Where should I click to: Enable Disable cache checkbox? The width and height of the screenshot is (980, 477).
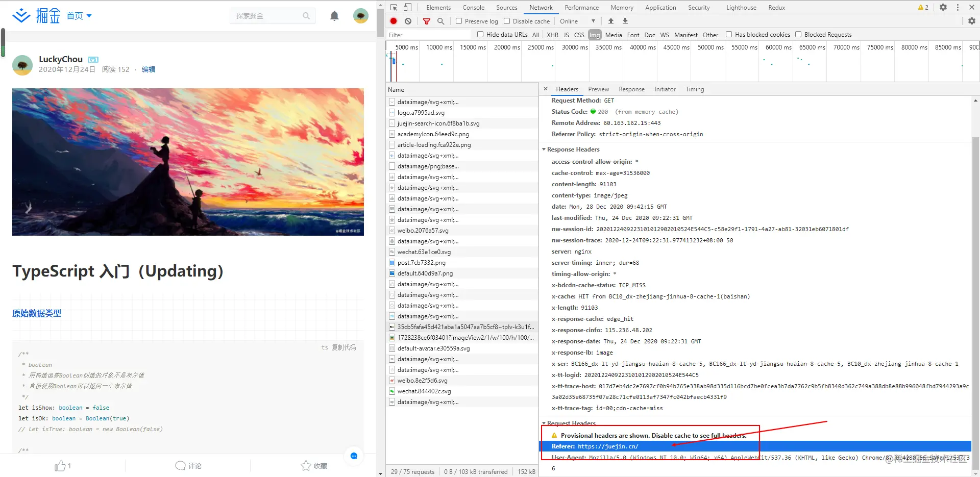click(507, 21)
